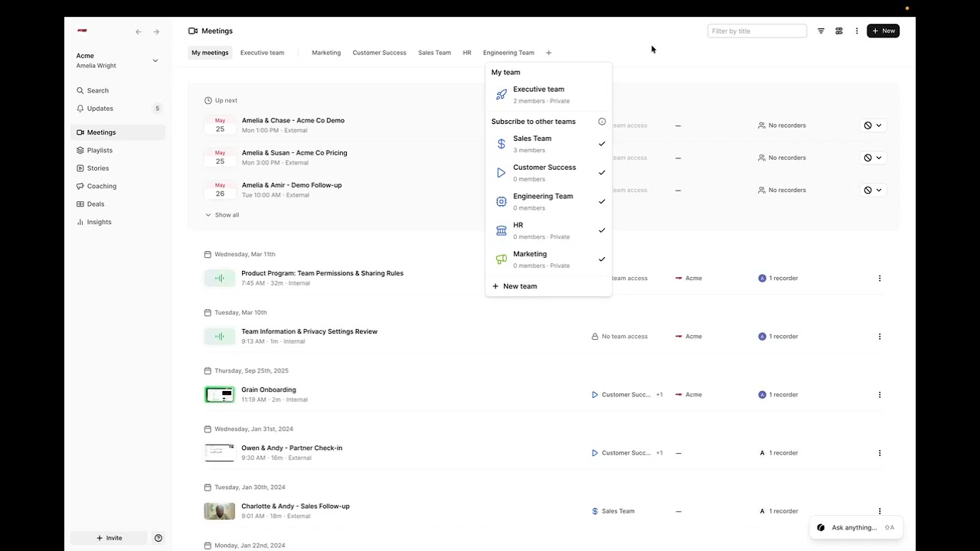Open Insights in the sidebar
The width and height of the screenshot is (980, 551).
(x=118, y=222)
